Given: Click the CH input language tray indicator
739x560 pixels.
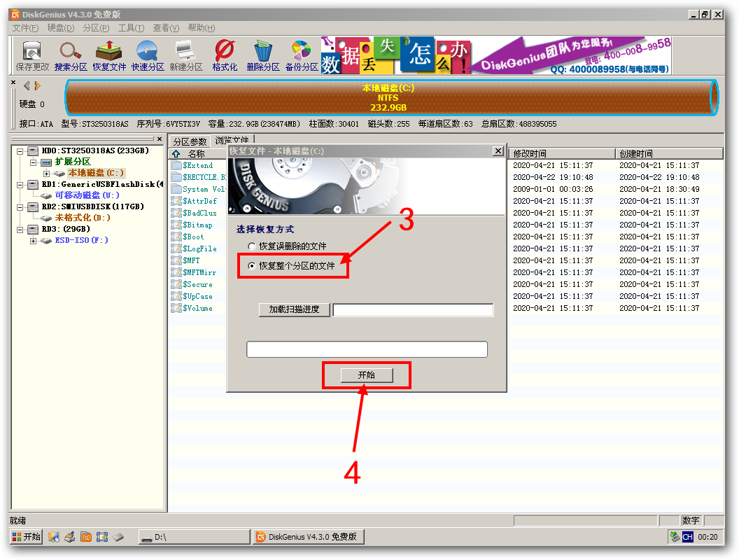Looking at the screenshot, I should tap(688, 537).
